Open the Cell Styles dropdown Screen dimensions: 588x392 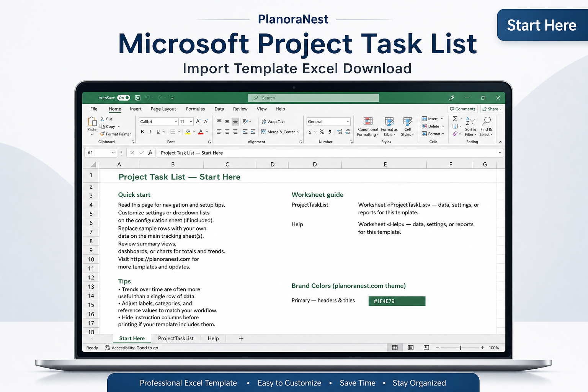(x=408, y=127)
